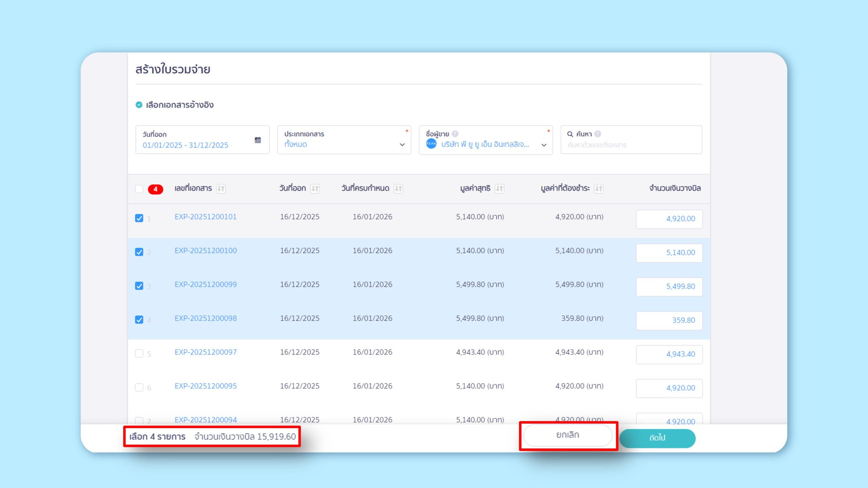Sort by due date column icon

coord(398,188)
